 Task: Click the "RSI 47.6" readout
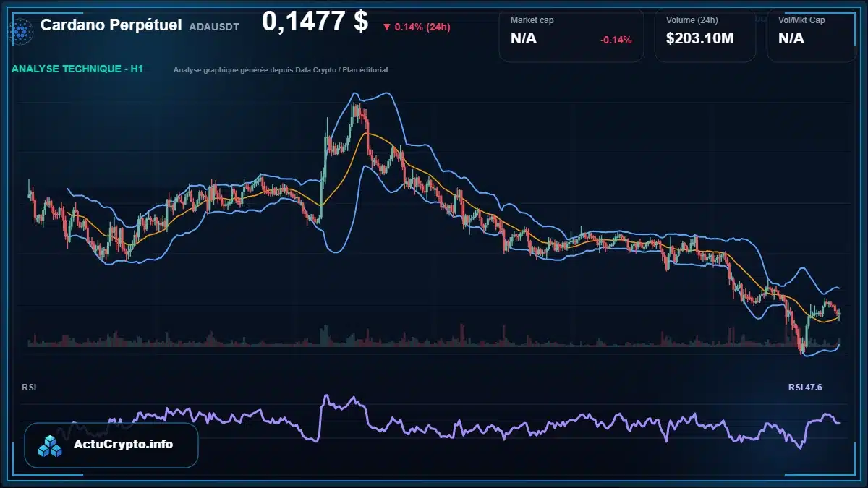pyautogui.click(x=805, y=388)
